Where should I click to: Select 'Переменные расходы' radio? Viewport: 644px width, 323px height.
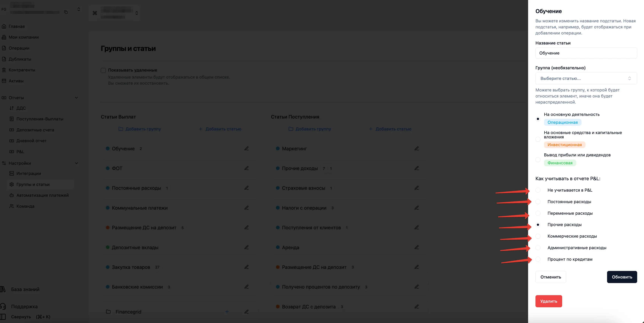(538, 213)
